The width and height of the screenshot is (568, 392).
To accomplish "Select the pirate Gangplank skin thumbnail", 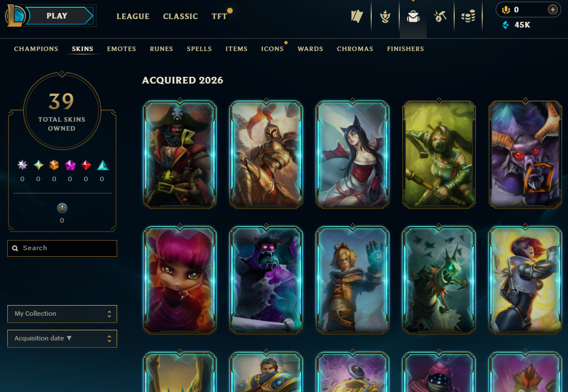I will click(180, 154).
